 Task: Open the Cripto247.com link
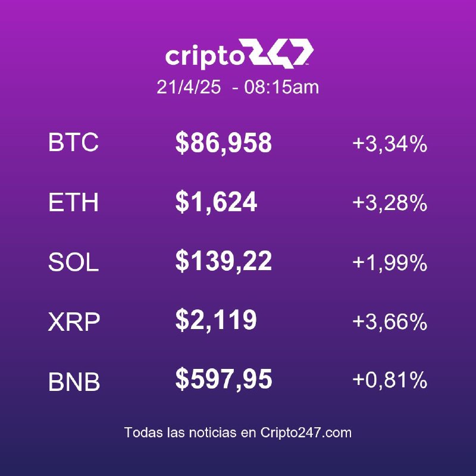tap(306, 433)
